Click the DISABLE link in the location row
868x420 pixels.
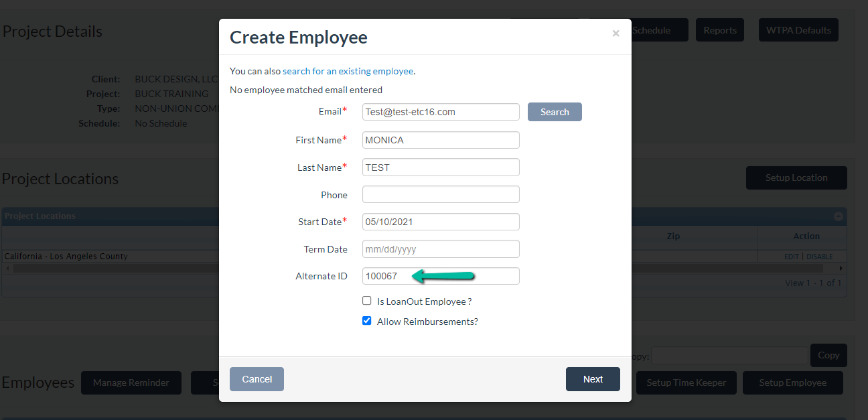coord(820,257)
